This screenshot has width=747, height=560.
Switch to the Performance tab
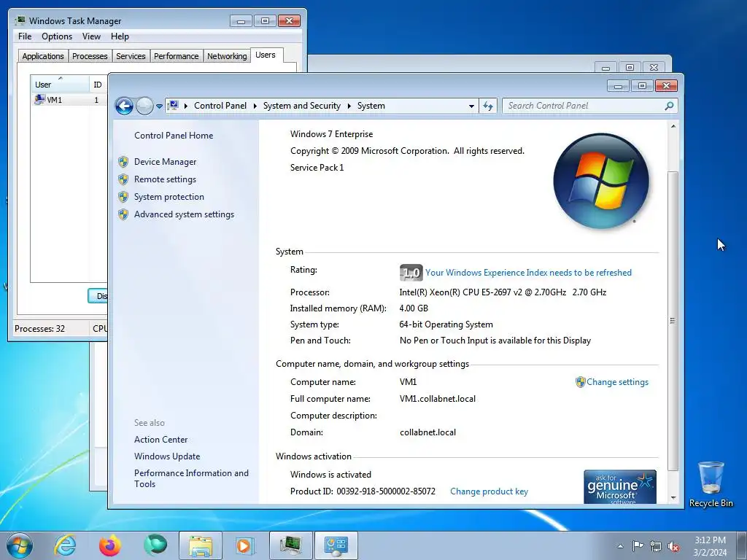pyautogui.click(x=176, y=56)
